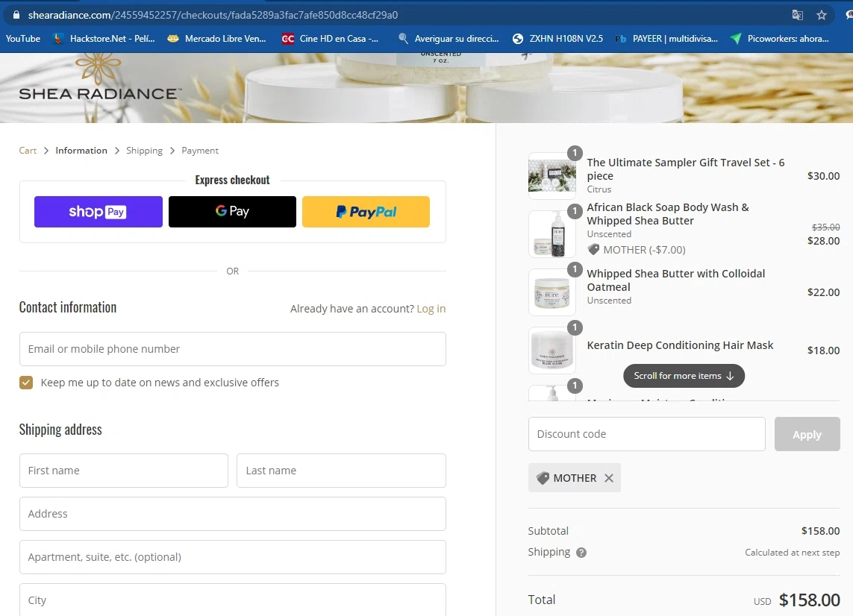The width and height of the screenshot is (853, 616).
Task: Click The Ultimate Sampler Gift Travel Set title
Action: 685,169
